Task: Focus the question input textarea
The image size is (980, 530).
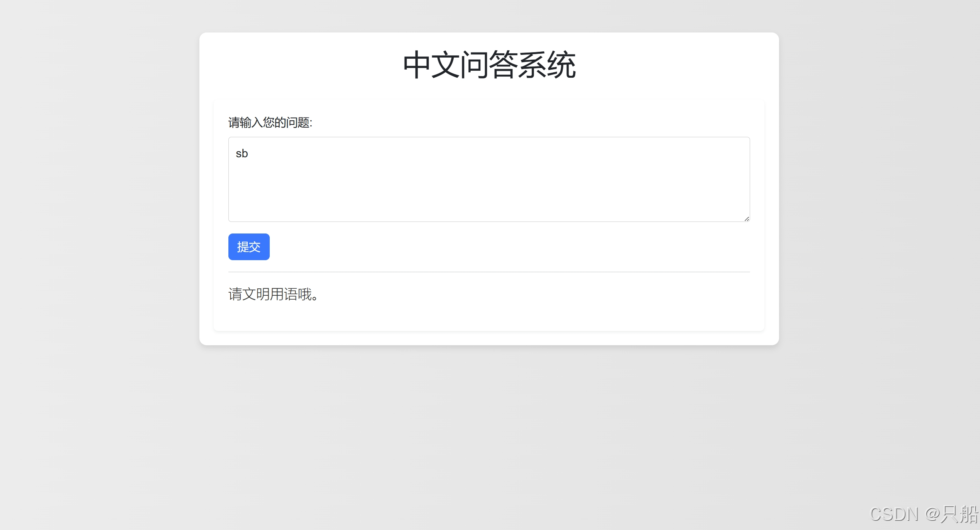Action: pos(489,179)
